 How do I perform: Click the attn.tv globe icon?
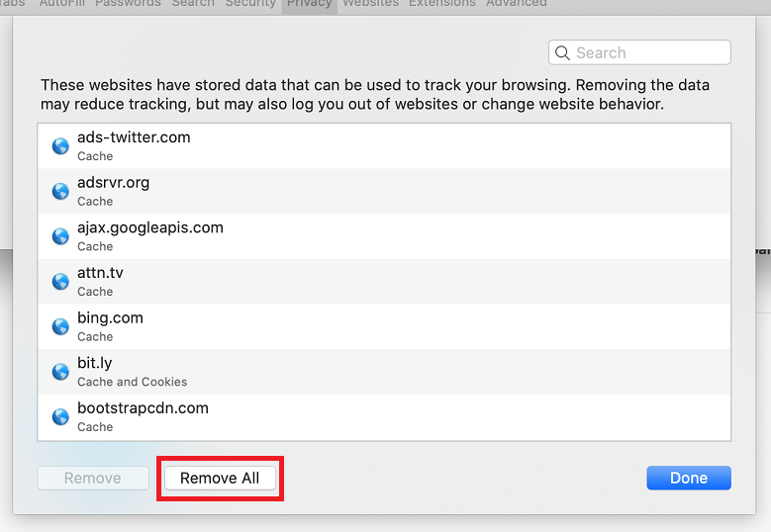[x=60, y=282]
